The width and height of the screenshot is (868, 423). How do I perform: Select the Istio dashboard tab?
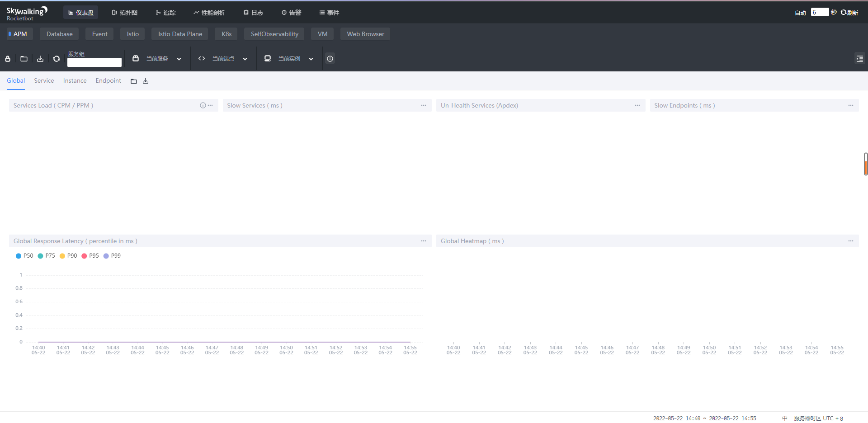point(132,34)
